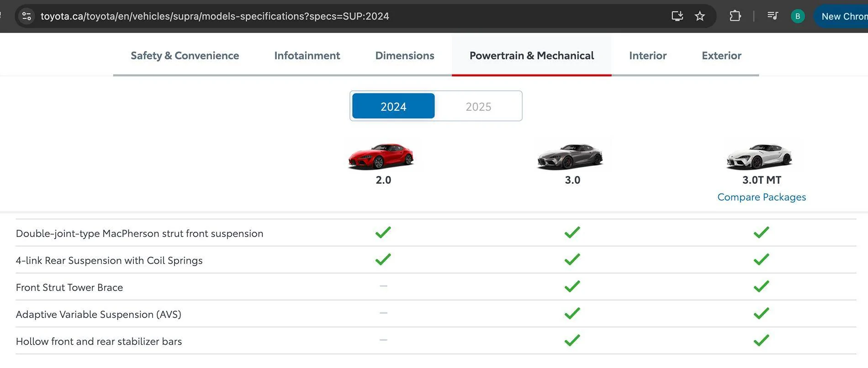Click the Hollow front and rear stabilizer bars text
Viewport: 868px width, 368px height.
tap(99, 341)
